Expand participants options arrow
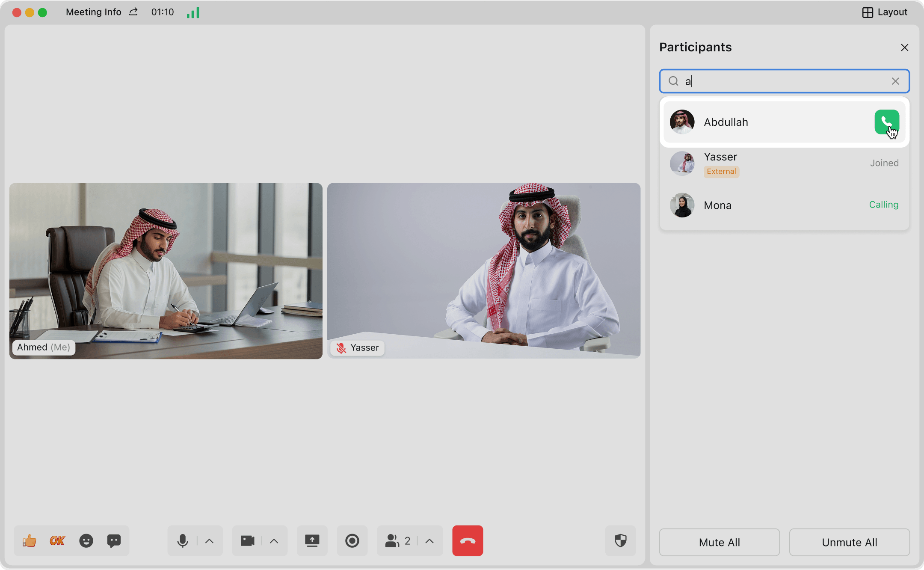Image resolution: width=924 pixels, height=570 pixels. tap(430, 541)
